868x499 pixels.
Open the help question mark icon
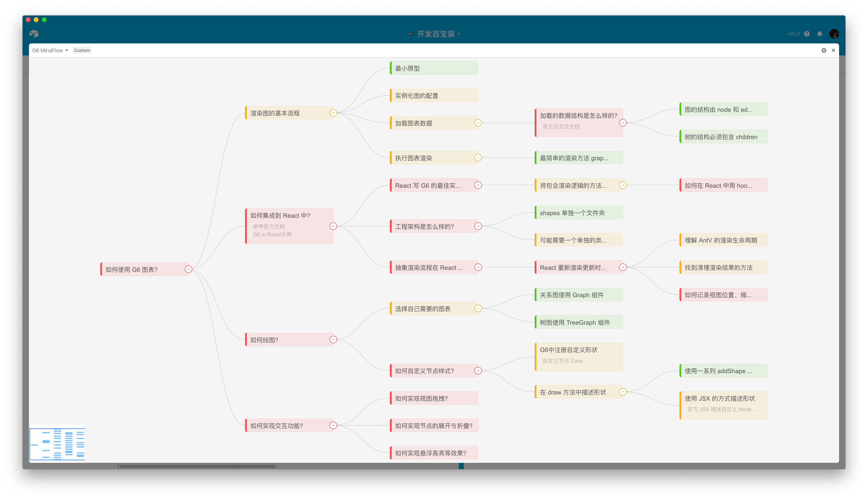tap(807, 34)
